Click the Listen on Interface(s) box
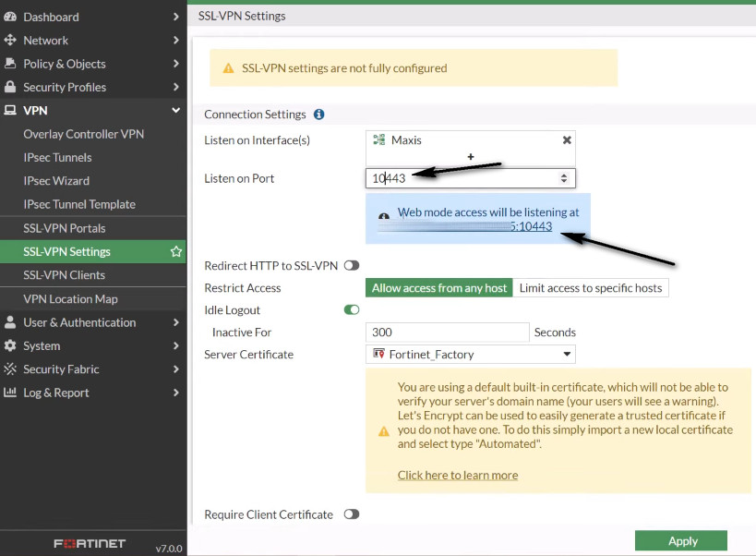 point(471,149)
